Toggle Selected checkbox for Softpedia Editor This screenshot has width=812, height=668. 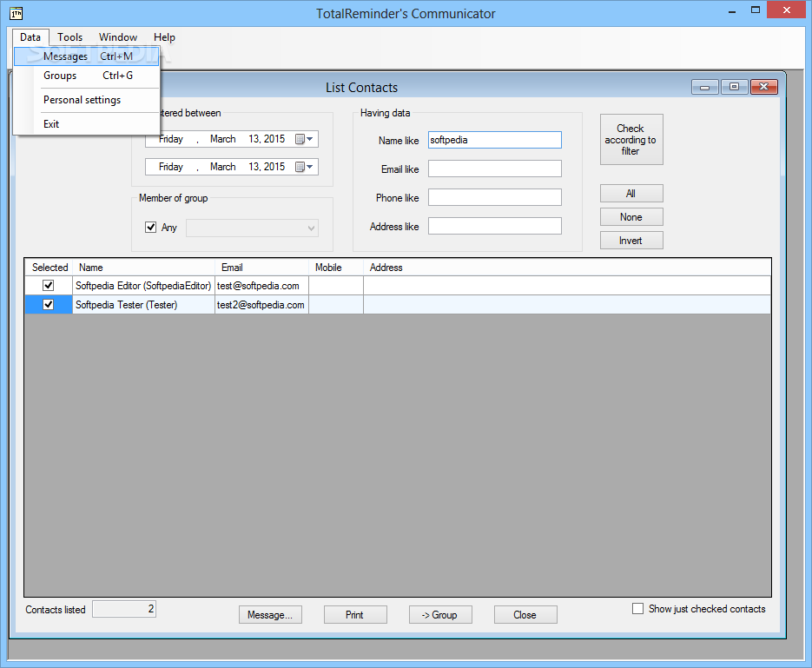(48, 285)
